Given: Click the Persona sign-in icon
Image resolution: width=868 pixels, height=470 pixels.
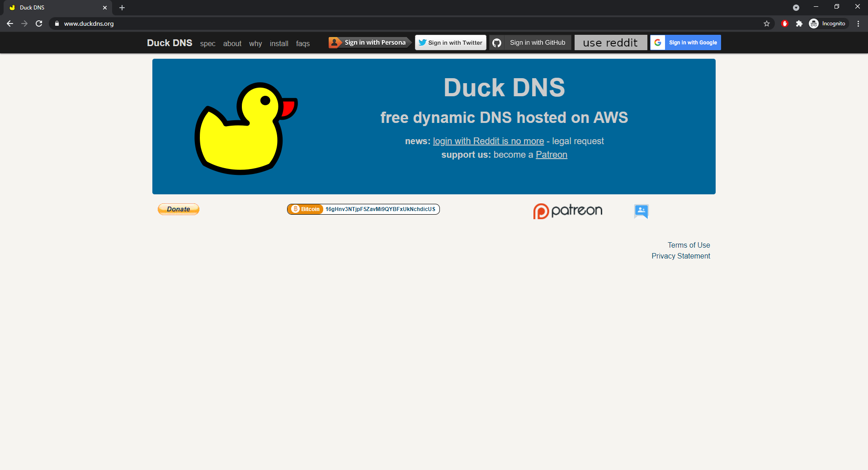Looking at the screenshot, I should [x=335, y=42].
